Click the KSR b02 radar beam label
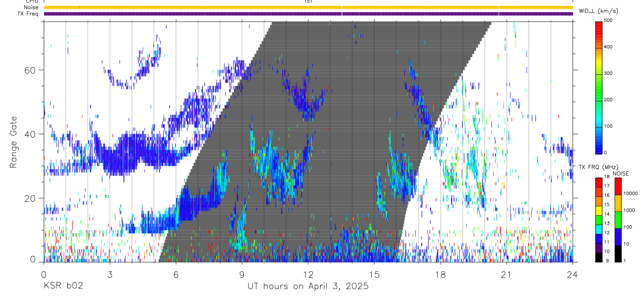Image resolution: width=644 pixels, height=297 pixels. click(x=63, y=287)
